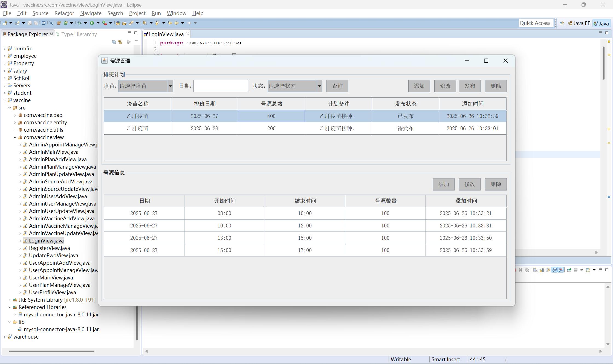This screenshot has width=613, height=364.
Task: Click the Open Console icon in console toolbar
Action: coord(588,270)
